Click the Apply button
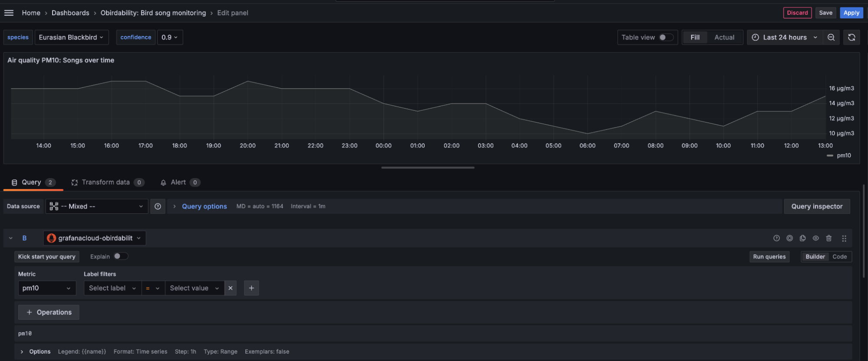The image size is (868, 361). 851,13
